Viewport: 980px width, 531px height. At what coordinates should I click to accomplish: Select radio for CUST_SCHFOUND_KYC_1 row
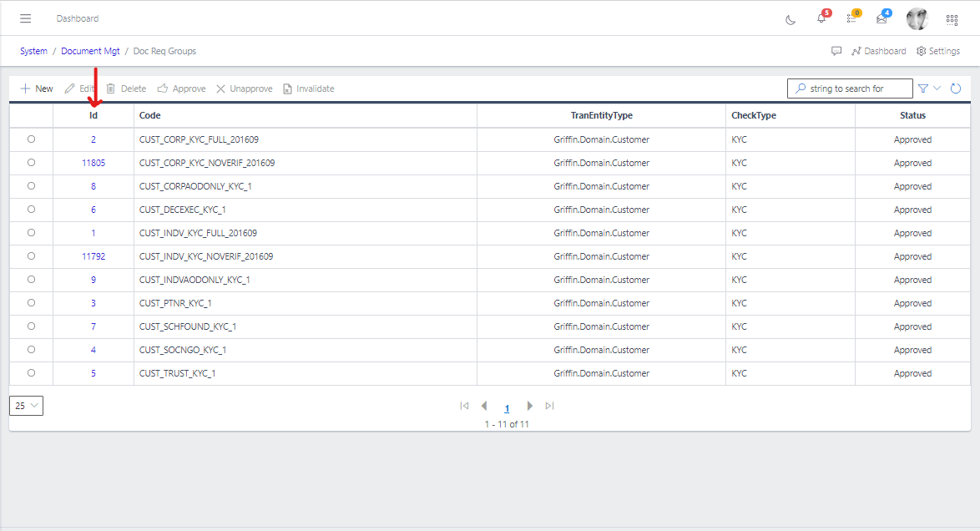click(x=31, y=326)
